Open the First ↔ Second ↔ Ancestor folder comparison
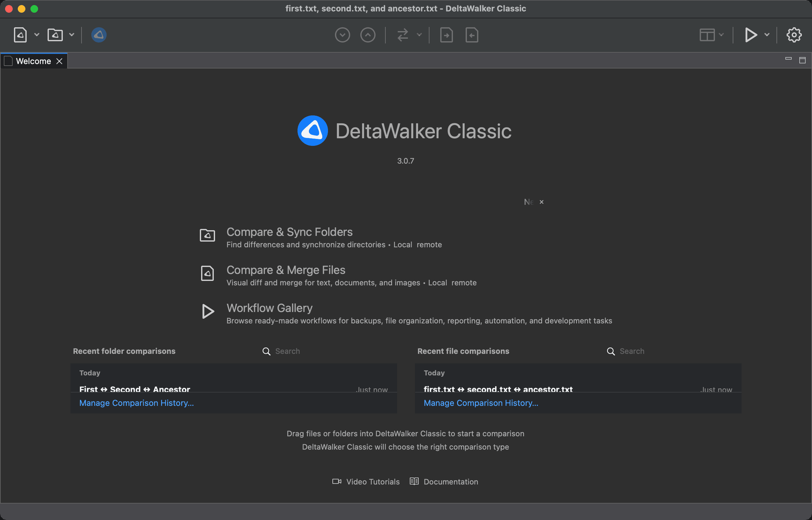This screenshot has width=812, height=520. point(234,388)
